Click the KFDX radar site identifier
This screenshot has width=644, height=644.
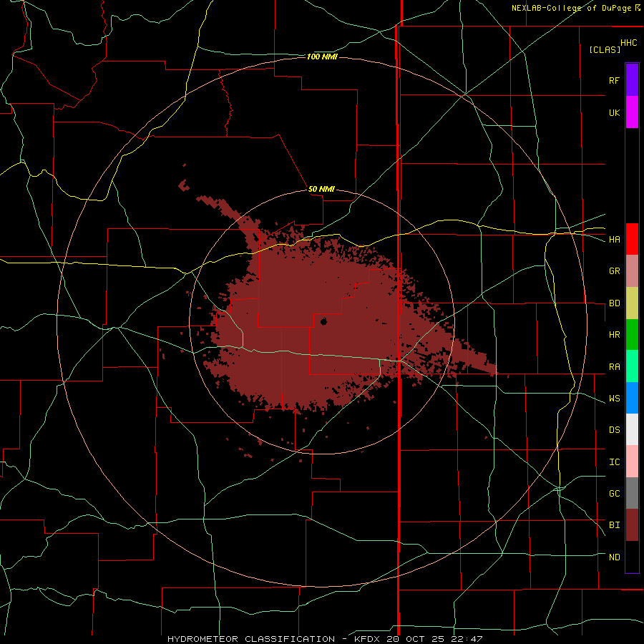(x=368, y=639)
